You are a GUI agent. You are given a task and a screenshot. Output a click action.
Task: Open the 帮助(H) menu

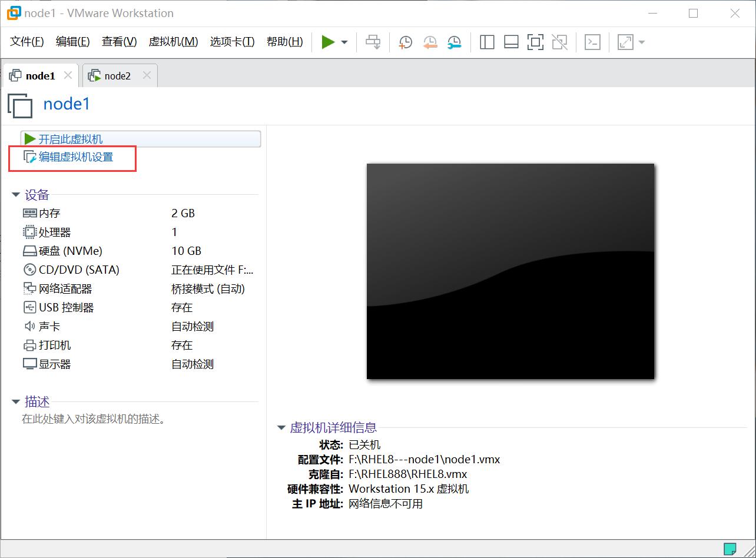tap(285, 42)
